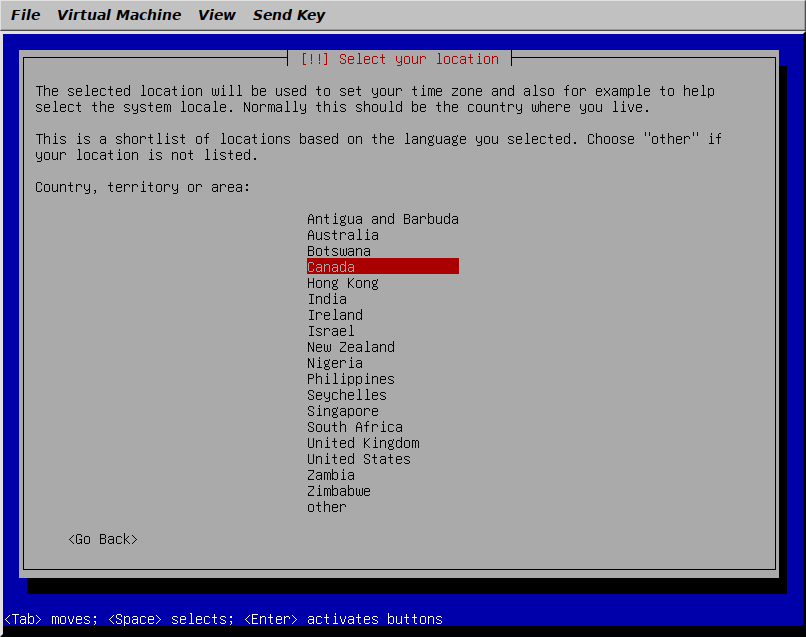Select Antigua and Barbuda from list
This screenshot has height=637, width=806.
coord(382,219)
